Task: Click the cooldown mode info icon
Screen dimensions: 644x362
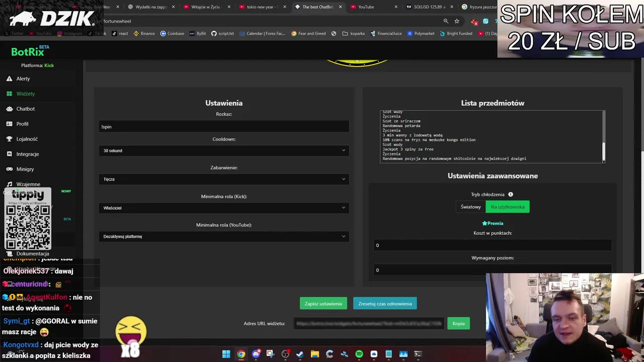Action: [x=510, y=195]
